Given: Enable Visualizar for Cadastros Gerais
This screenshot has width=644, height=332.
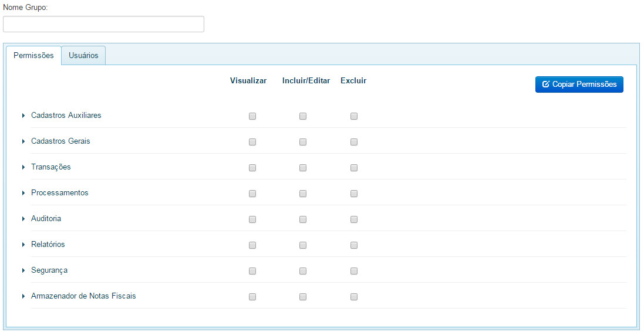Looking at the screenshot, I should click(252, 142).
